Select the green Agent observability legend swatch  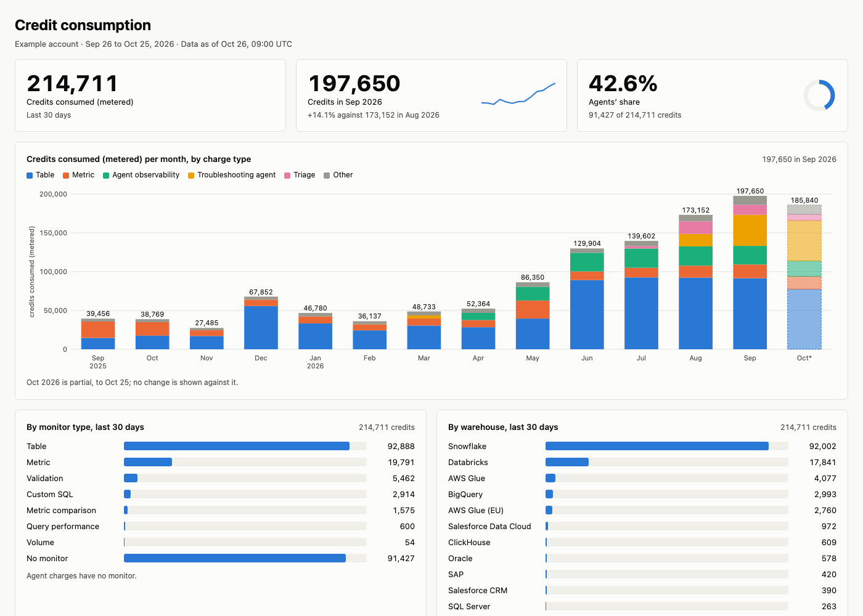[106, 176]
